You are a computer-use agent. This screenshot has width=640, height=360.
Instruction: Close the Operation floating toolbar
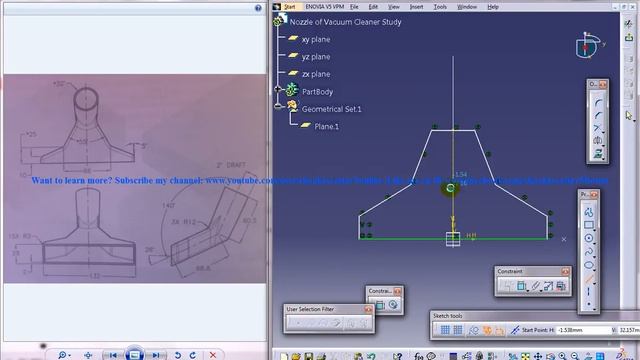click(603, 84)
